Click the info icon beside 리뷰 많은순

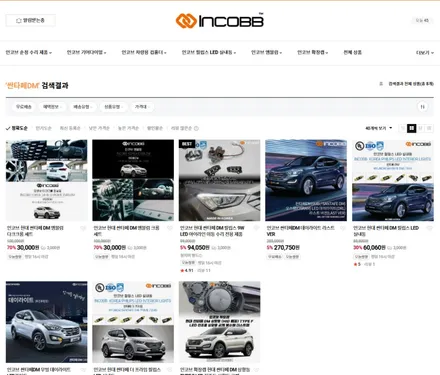[196, 128]
